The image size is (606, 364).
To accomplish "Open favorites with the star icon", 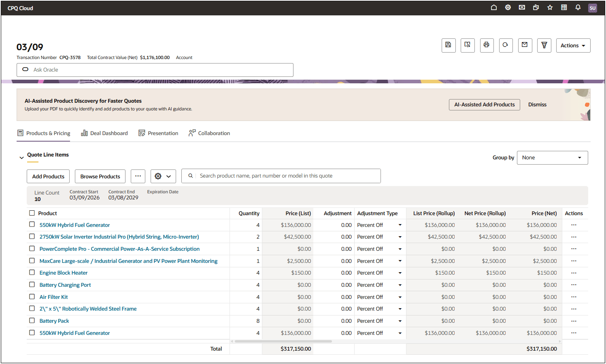I will tap(550, 8).
